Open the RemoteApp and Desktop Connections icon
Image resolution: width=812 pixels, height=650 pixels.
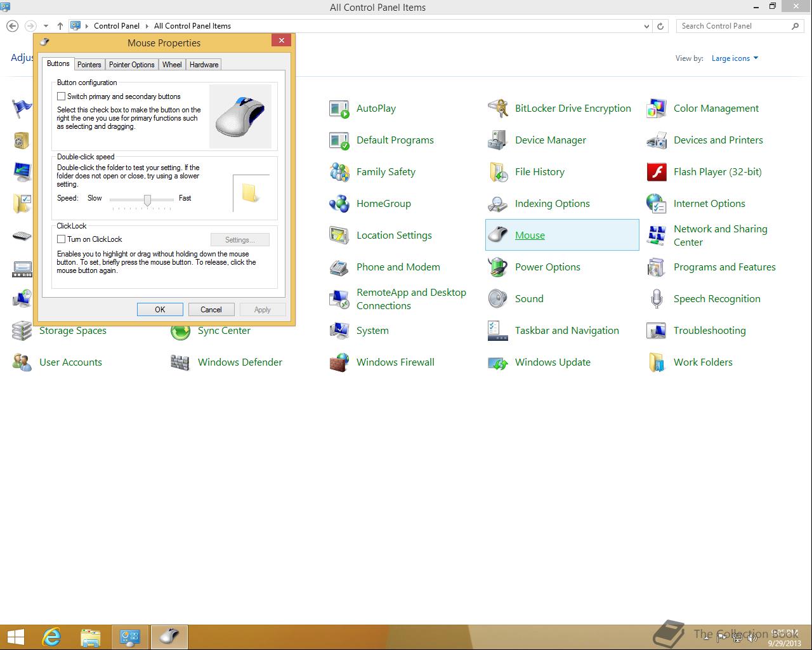click(x=339, y=299)
